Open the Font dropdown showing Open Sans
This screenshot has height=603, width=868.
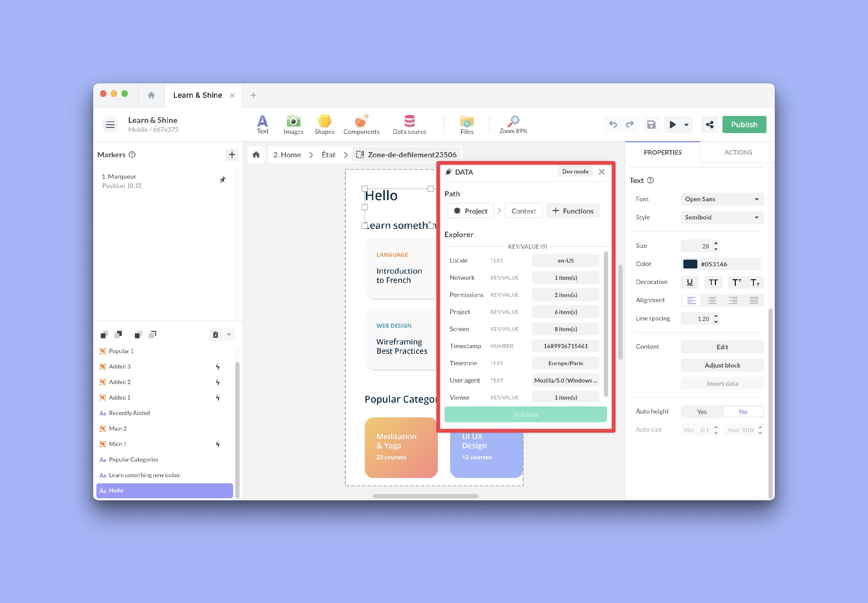pos(722,199)
